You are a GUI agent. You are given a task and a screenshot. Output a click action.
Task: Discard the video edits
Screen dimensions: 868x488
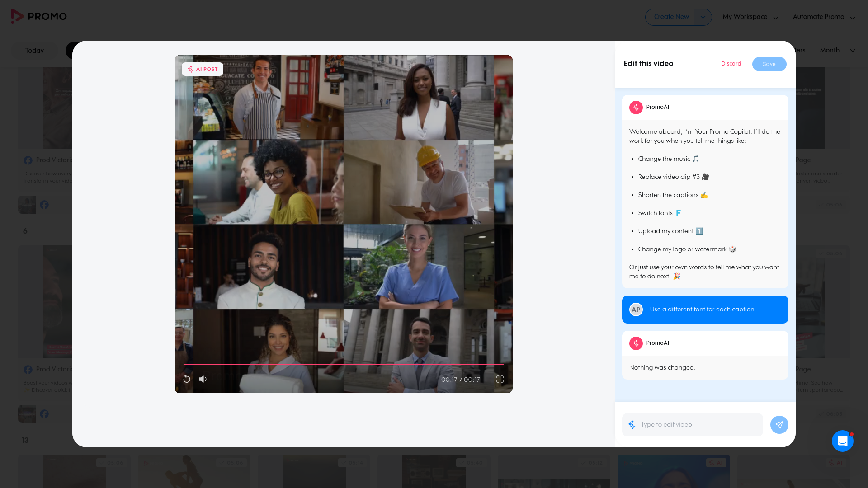click(731, 64)
